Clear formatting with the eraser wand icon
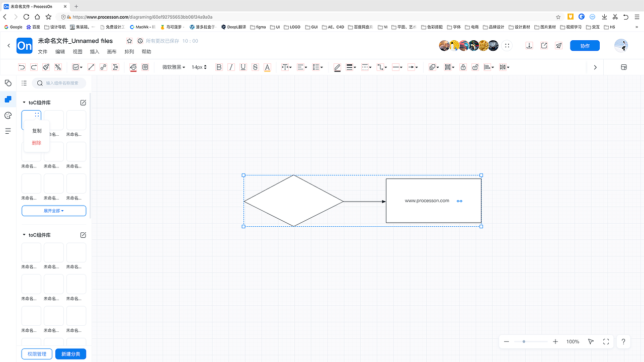Image resolution: width=644 pixels, height=362 pixels. (x=58, y=67)
